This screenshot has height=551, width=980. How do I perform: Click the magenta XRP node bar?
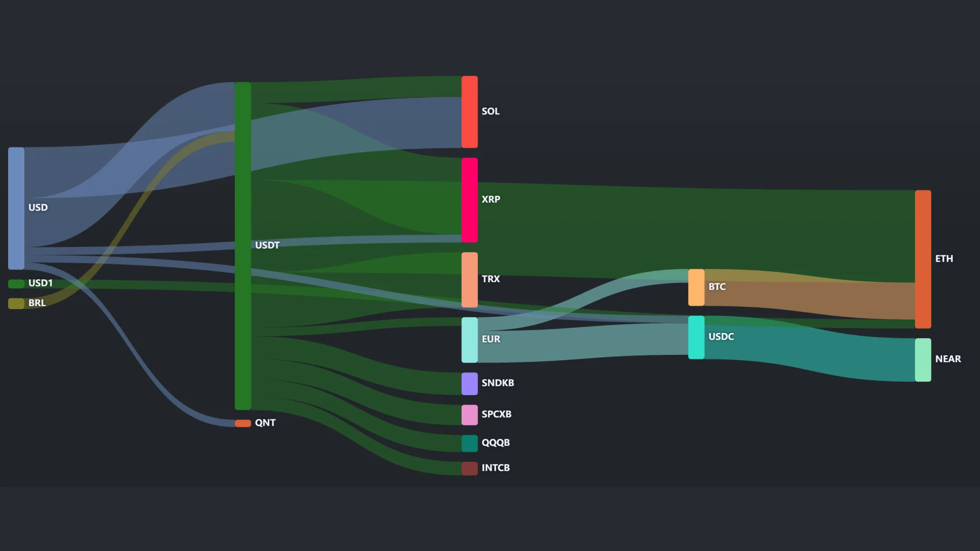tap(469, 200)
